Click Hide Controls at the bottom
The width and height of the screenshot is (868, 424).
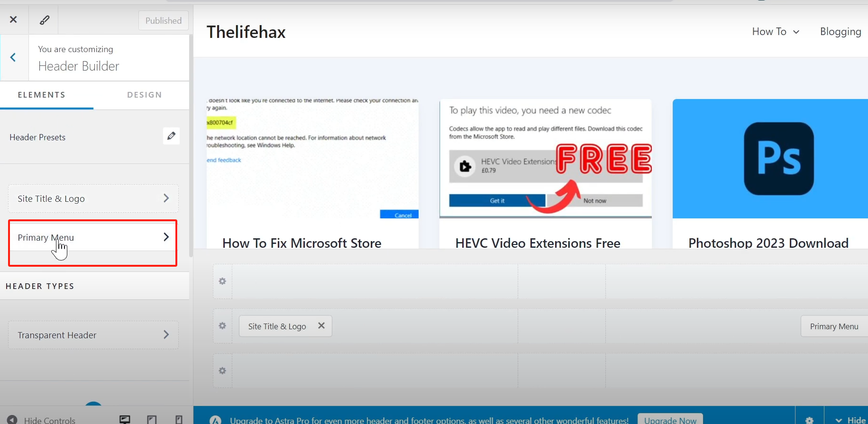42,420
